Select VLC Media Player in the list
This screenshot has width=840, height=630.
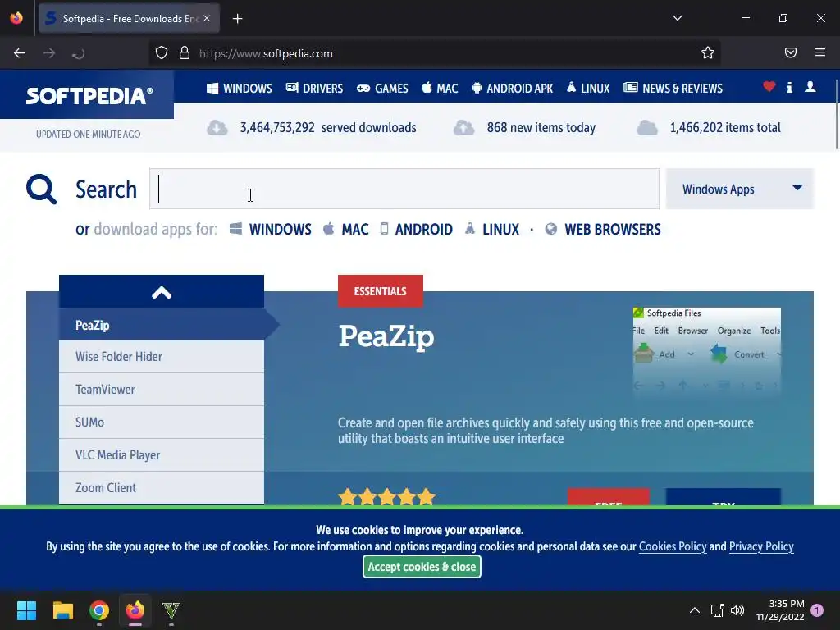pyautogui.click(x=162, y=454)
